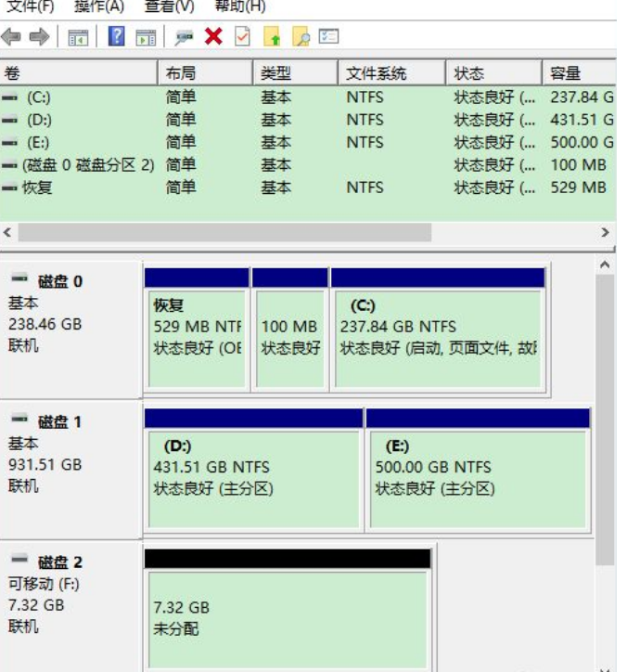Sort the volume list by the 文件系统 column header
The image size is (627, 672).
point(376,74)
